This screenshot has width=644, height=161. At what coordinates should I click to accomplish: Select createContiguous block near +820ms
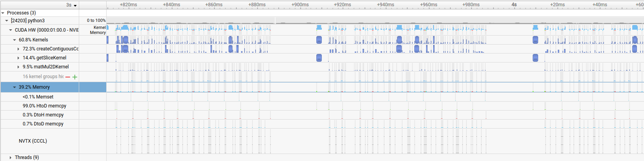[125, 49]
